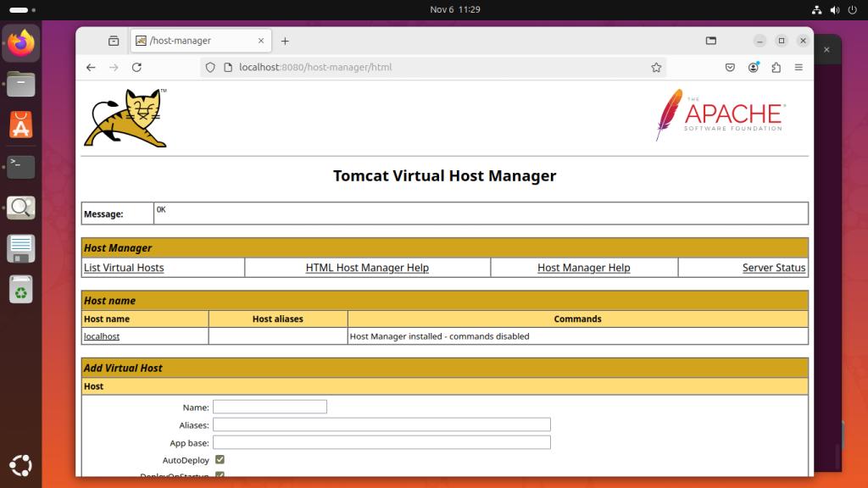Open the extensions puzzle-piece icon

[776, 67]
